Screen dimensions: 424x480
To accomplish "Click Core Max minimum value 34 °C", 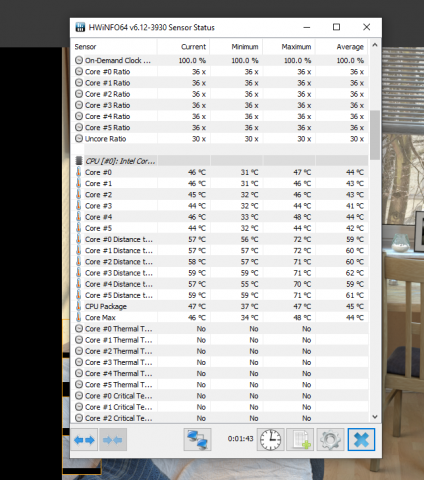I will tap(249, 317).
